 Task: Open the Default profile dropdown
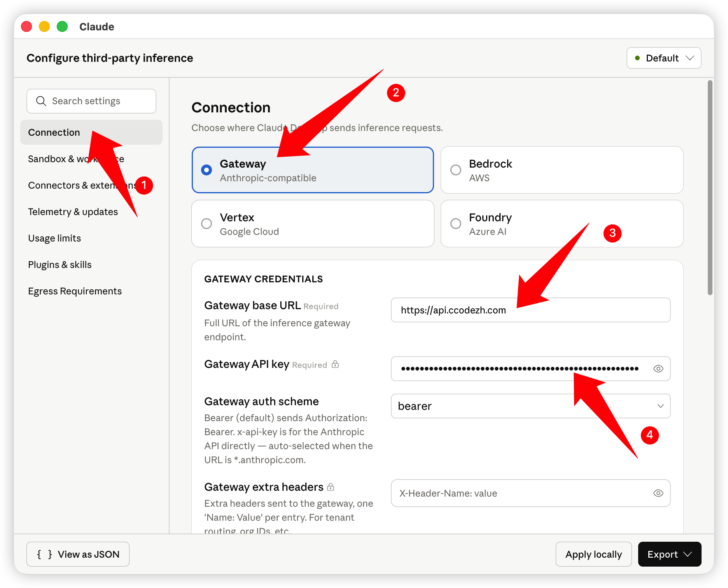pyautogui.click(x=664, y=58)
